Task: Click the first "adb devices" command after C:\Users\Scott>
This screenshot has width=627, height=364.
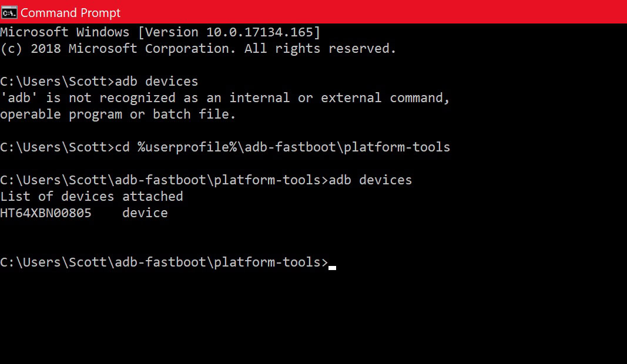Action: point(156,82)
